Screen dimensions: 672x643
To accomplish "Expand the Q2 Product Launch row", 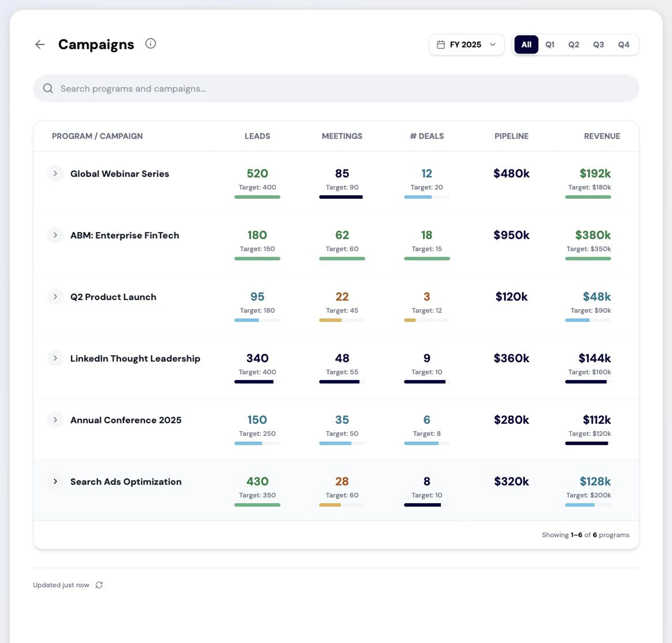I will (x=55, y=297).
